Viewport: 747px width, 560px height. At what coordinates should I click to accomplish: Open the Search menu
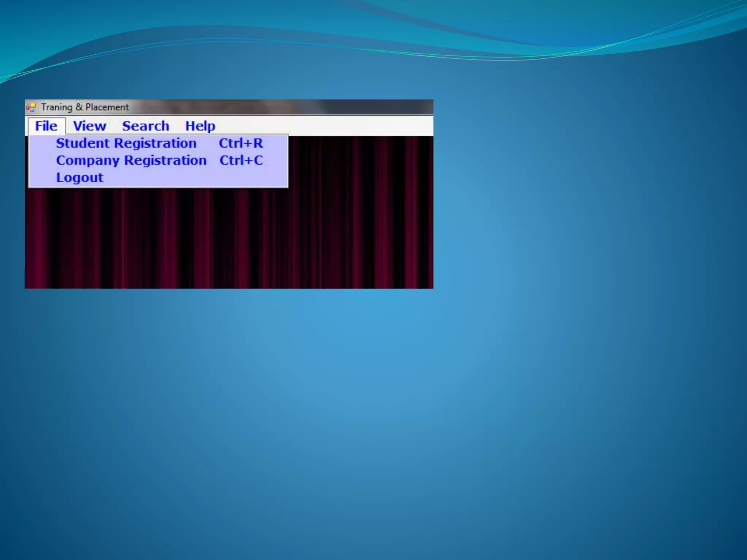point(146,126)
